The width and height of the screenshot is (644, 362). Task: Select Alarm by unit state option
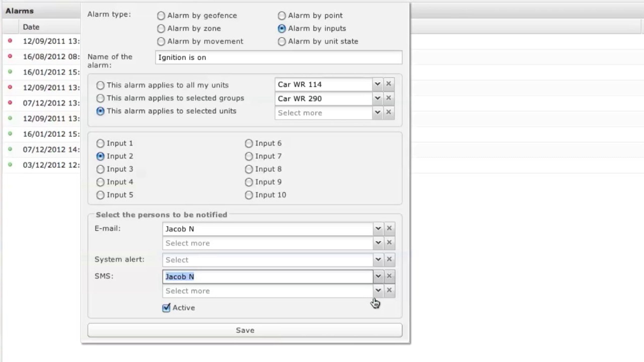click(x=282, y=42)
